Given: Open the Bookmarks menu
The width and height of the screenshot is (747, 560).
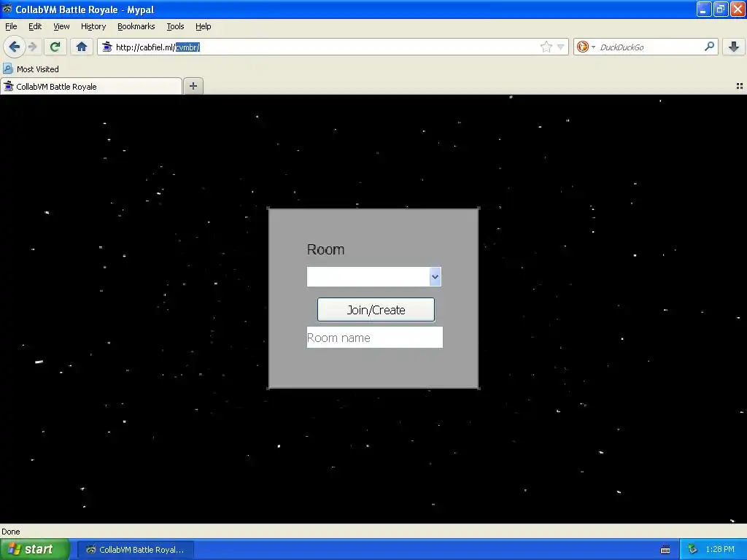Looking at the screenshot, I should pyautogui.click(x=136, y=26).
